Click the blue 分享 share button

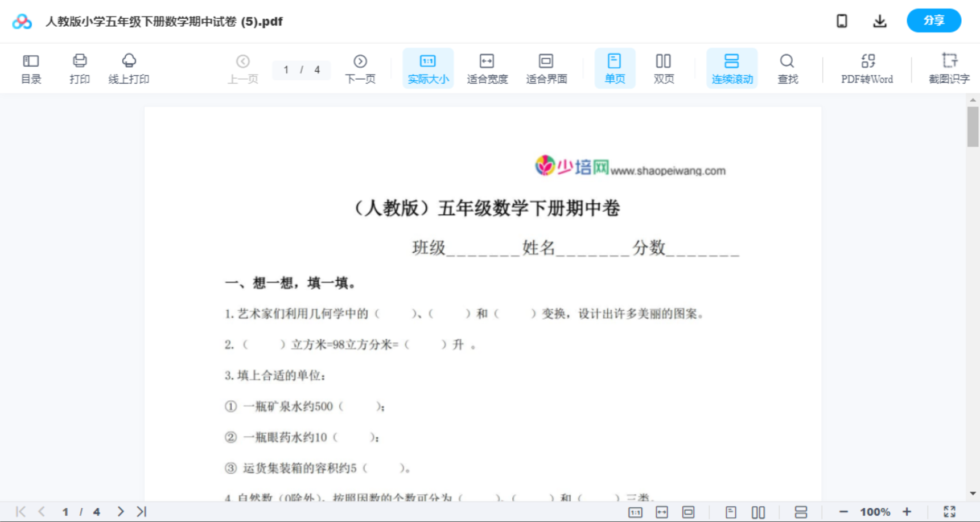point(933,20)
